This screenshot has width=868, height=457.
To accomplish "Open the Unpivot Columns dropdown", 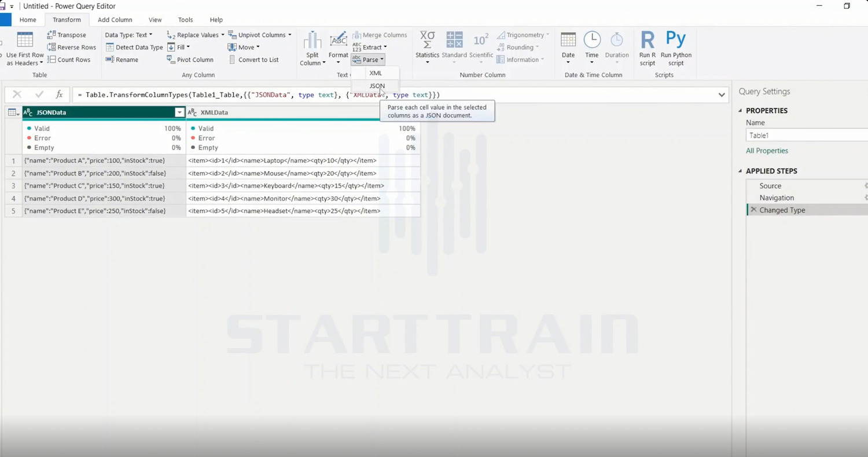I will 260,35.
